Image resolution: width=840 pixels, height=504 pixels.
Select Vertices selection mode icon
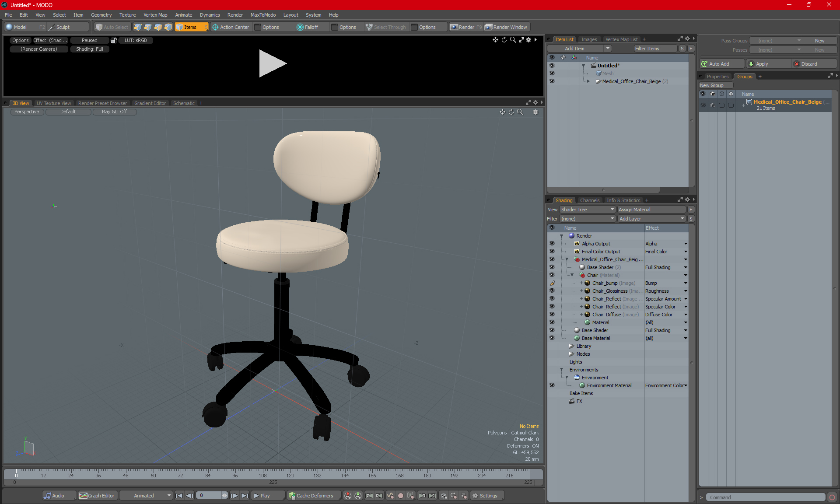coord(138,27)
